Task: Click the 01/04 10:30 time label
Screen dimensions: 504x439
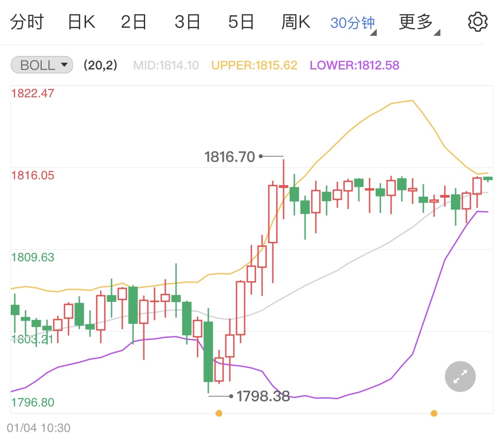Action: (39, 428)
